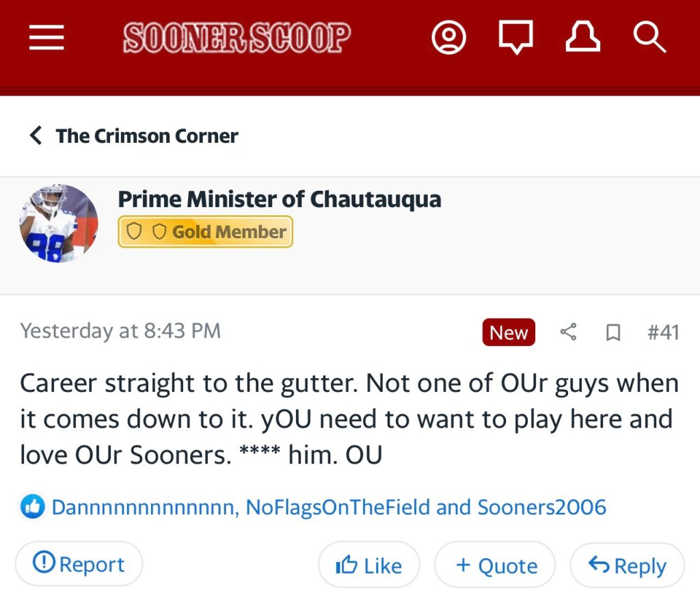
Task: Click the Gold Member badge
Action: tap(205, 232)
